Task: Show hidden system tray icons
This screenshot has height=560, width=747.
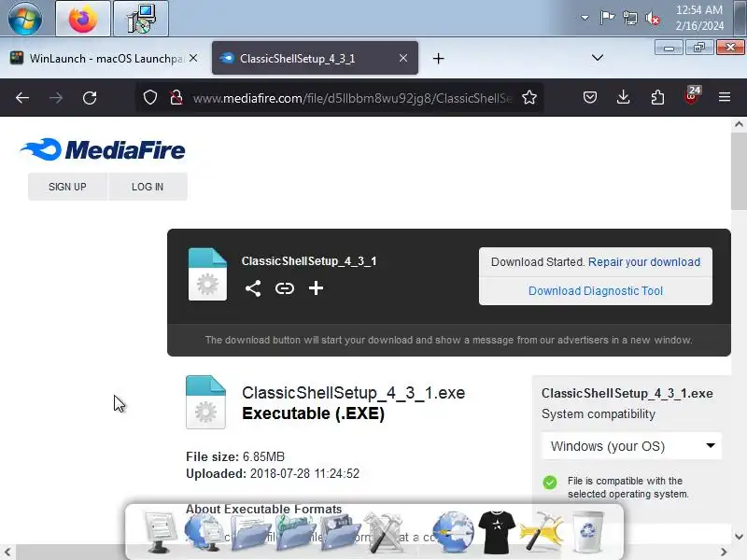Action: point(585,18)
